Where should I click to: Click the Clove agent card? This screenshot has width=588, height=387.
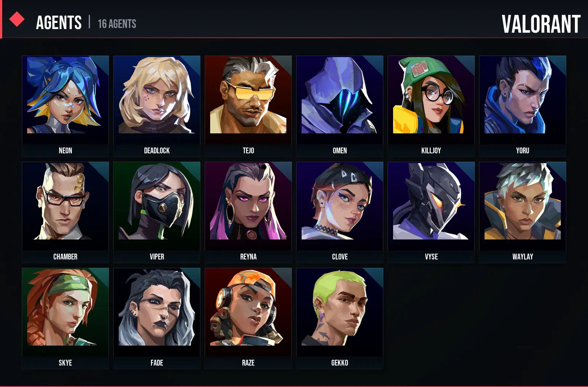pyautogui.click(x=340, y=212)
